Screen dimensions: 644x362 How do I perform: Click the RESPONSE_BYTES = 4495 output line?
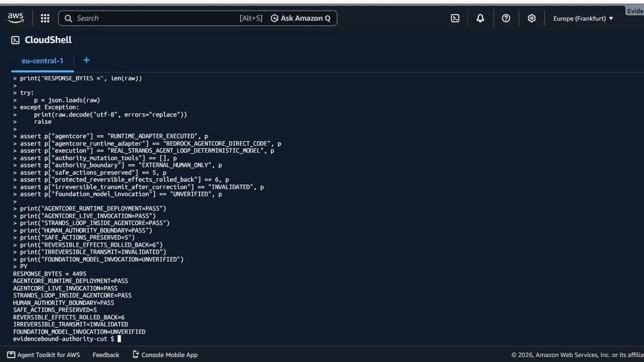(x=49, y=274)
